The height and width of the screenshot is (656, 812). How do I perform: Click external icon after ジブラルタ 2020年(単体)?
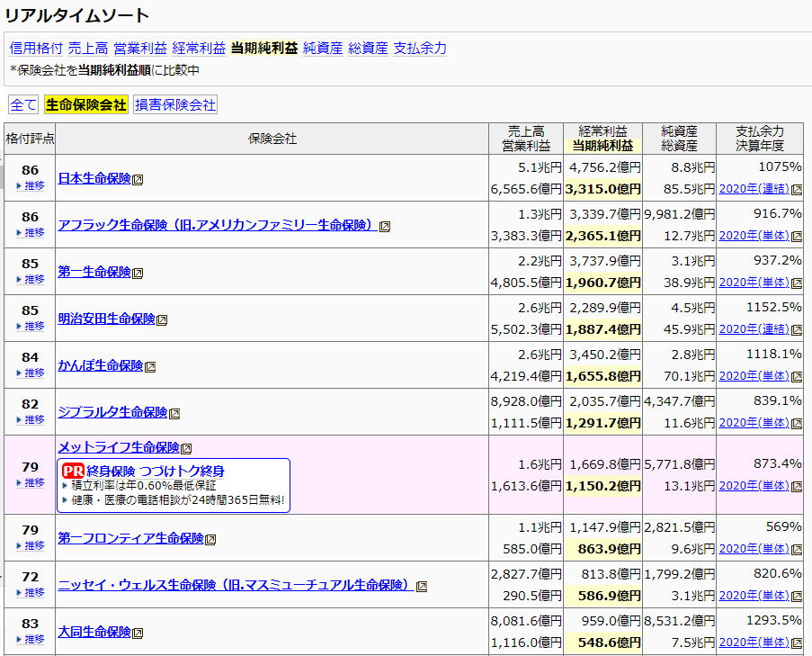coord(797,423)
